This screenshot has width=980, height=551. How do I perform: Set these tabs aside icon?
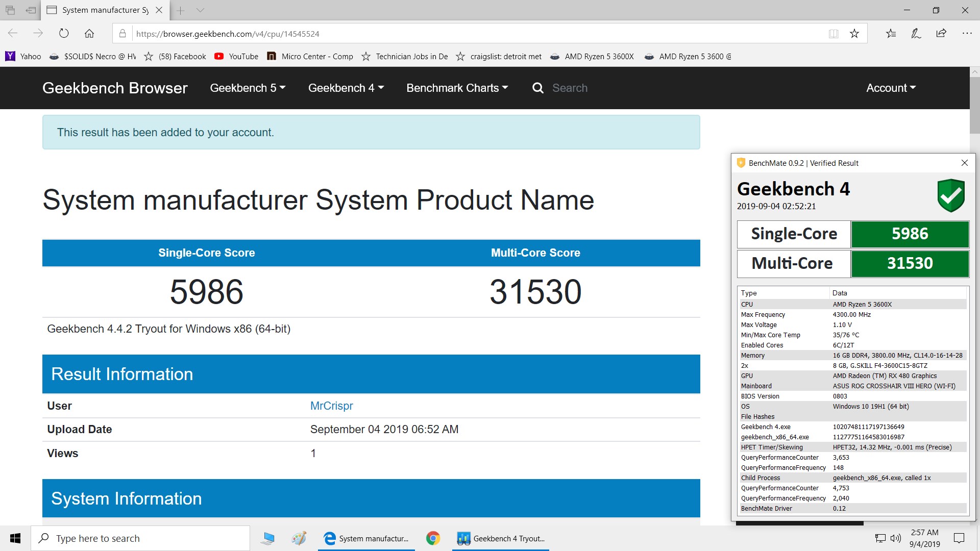[x=31, y=10]
